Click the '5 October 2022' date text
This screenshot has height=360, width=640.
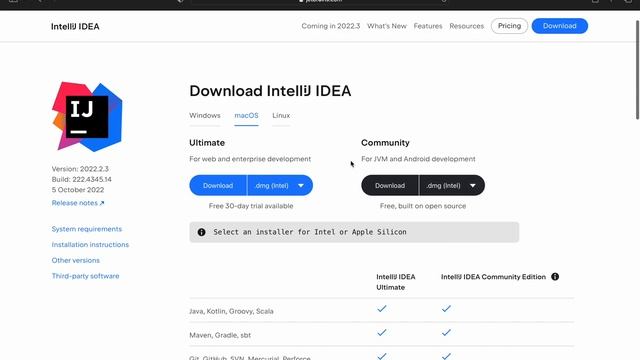pos(78,190)
